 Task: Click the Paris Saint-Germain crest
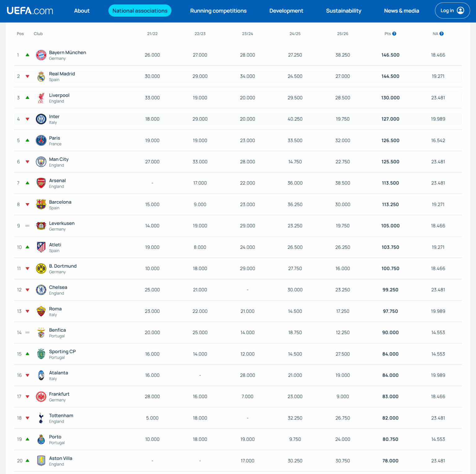(41, 140)
